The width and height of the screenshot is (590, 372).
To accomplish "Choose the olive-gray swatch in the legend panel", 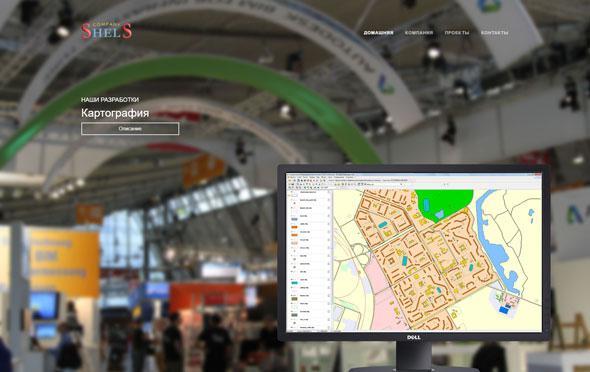I will (x=294, y=299).
